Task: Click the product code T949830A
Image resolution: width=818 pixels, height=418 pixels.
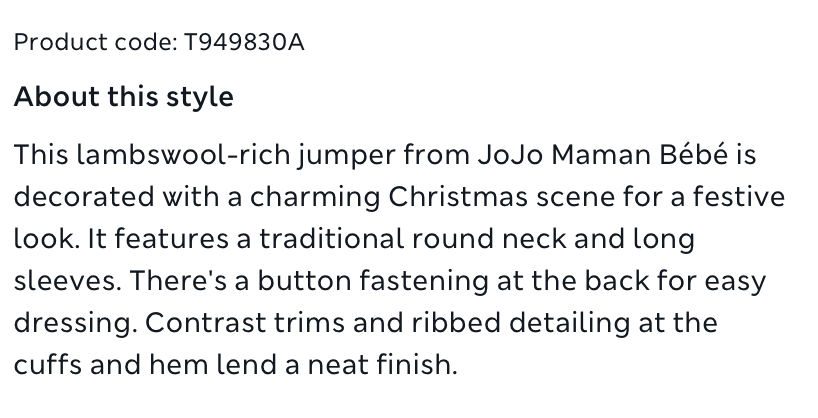Action: [244, 42]
